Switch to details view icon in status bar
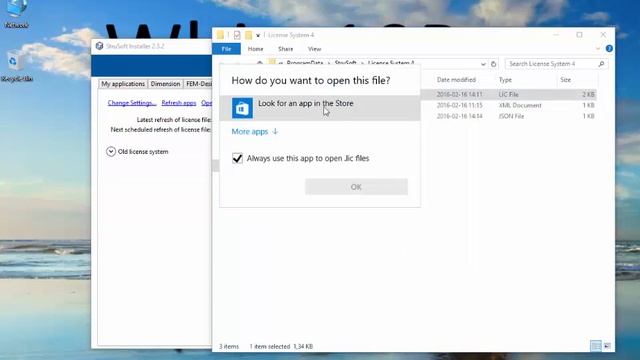Image resolution: width=640 pixels, height=360 pixels. pyautogui.click(x=596, y=346)
